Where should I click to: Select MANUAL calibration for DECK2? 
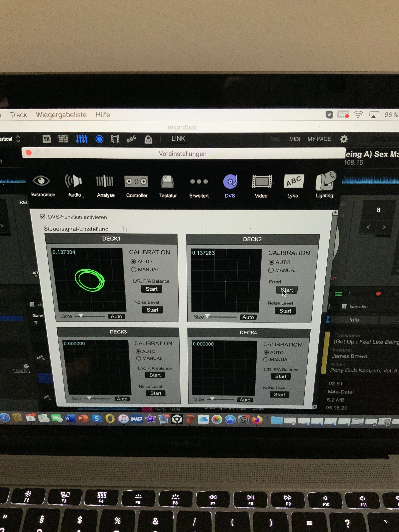(271, 270)
